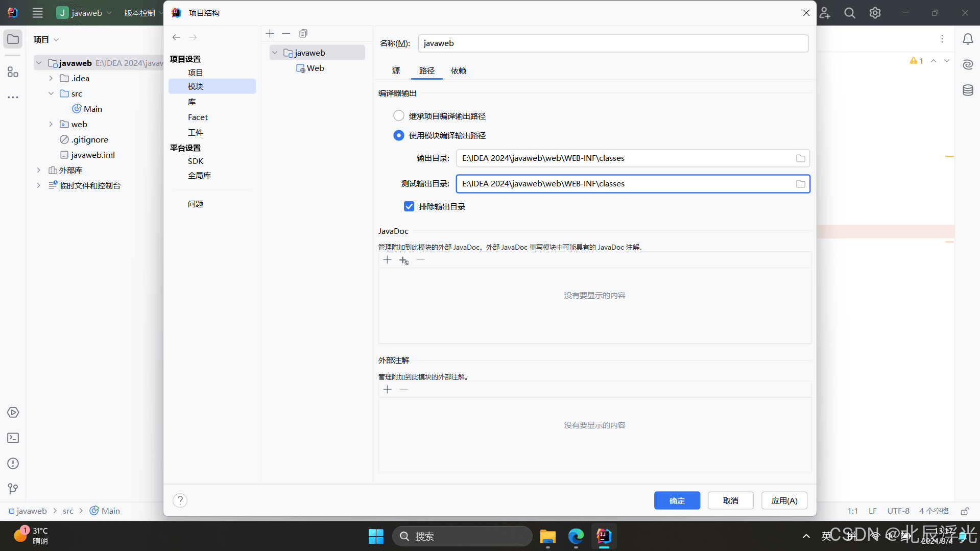Add JavaDoc path with plus icon

click(x=387, y=260)
